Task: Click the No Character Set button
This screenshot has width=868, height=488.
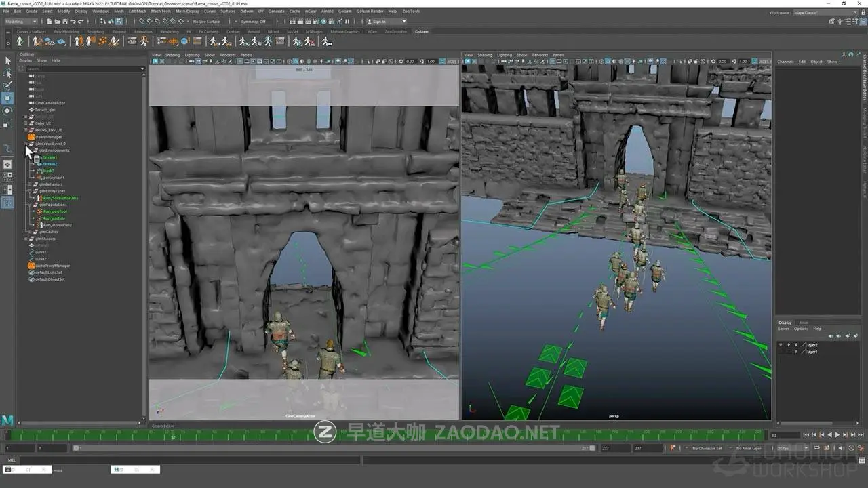Action: point(707,448)
